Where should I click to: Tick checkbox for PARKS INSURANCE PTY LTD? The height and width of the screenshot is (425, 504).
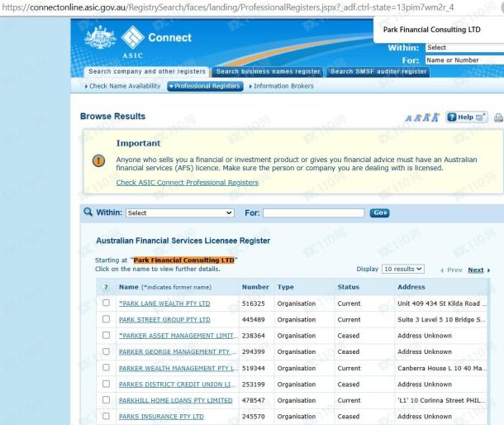tap(106, 416)
